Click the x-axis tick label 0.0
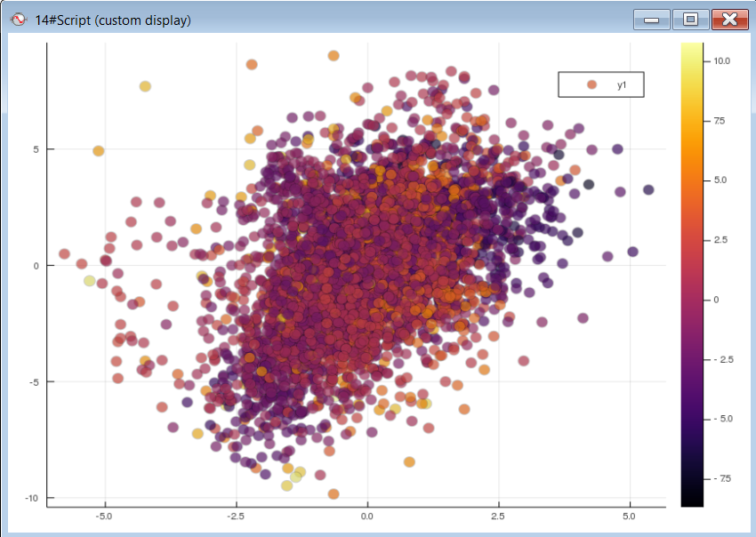Screen dimensions: 756x537 point(366,516)
